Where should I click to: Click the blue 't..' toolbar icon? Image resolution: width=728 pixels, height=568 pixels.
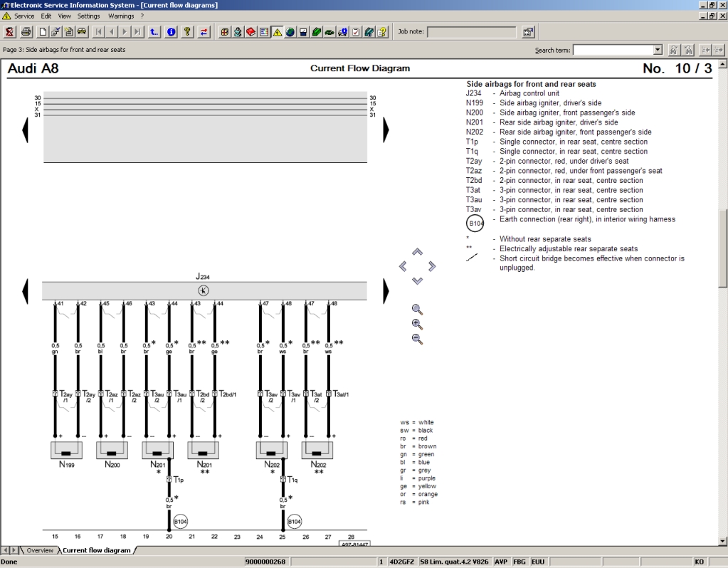pyautogui.click(x=154, y=32)
